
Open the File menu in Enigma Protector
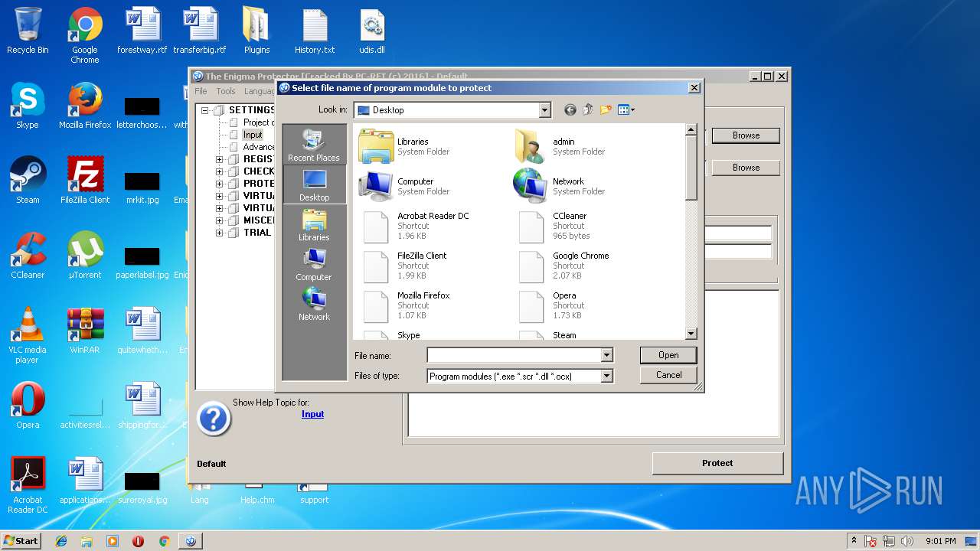coord(201,91)
